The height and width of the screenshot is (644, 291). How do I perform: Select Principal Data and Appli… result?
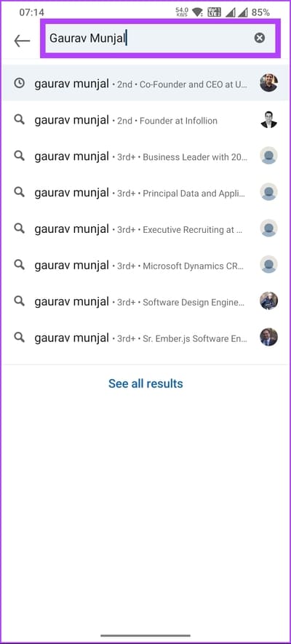[x=145, y=193]
